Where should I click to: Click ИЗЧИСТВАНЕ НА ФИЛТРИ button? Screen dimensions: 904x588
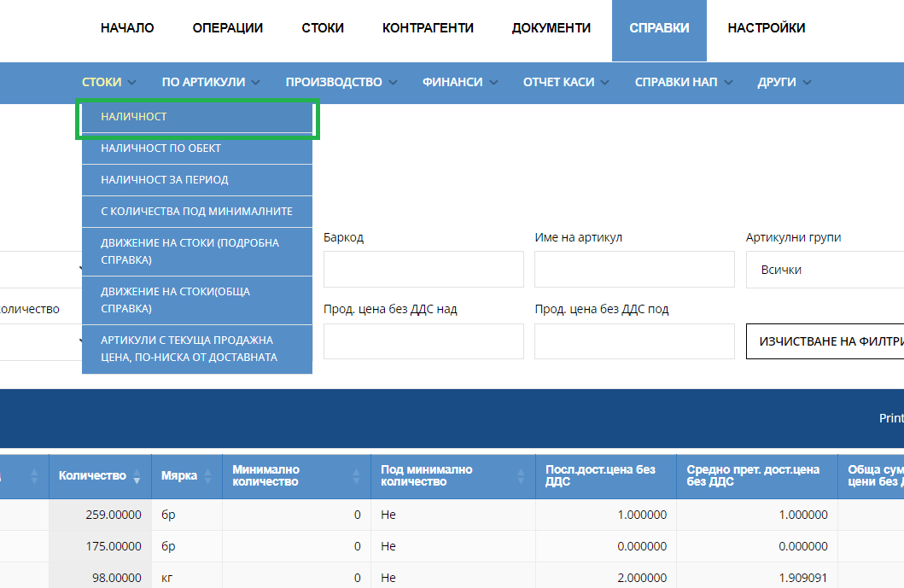pos(825,341)
